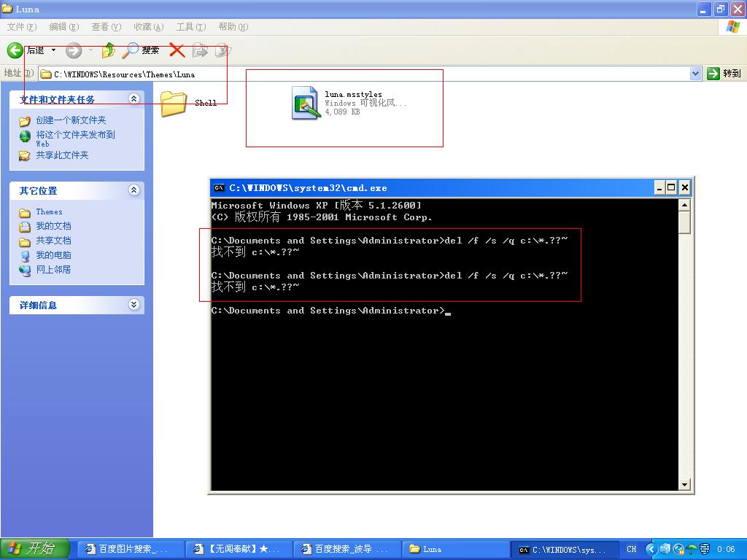Image resolution: width=747 pixels, height=560 pixels.
Task: Click the greyed Forward arrow icon
Action: [x=74, y=50]
